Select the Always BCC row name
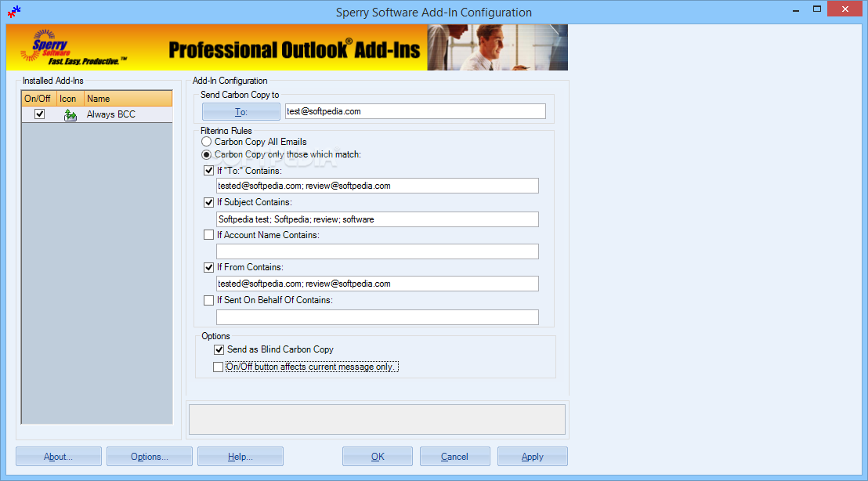 tap(110, 114)
